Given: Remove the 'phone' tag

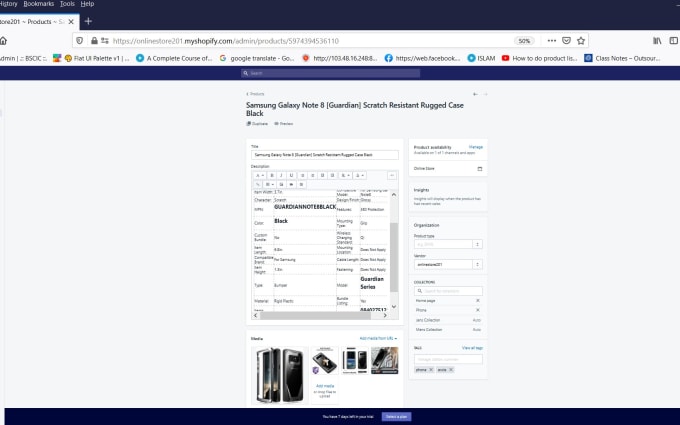Looking at the screenshot, I should point(430,370).
